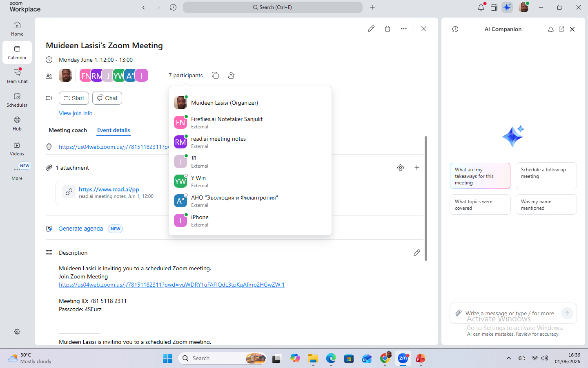Viewport: 588px width, 368px height.
Task: Edit the meeting with the pencil icon
Action: (371, 29)
